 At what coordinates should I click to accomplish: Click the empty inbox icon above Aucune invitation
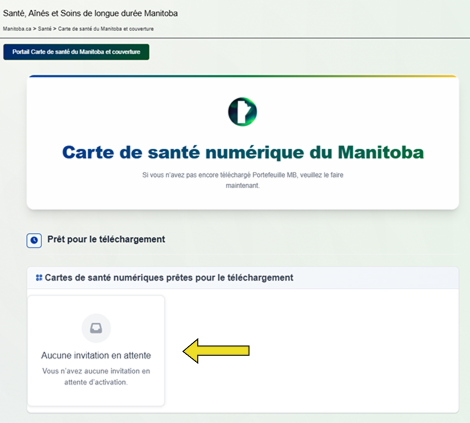[x=96, y=328]
